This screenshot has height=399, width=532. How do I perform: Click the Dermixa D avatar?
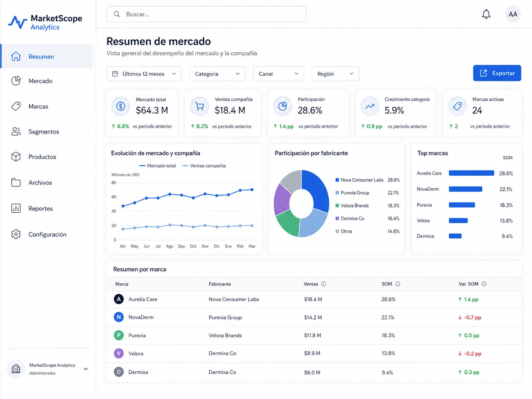tap(119, 372)
